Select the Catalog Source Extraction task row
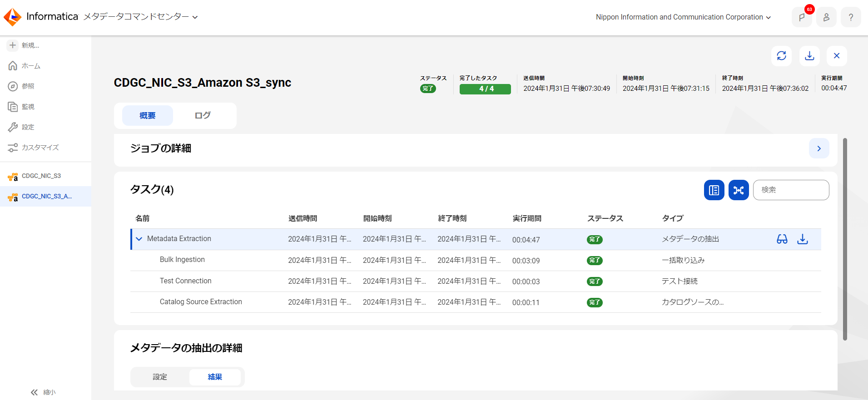The width and height of the screenshot is (868, 400). pyautogui.click(x=476, y=302)
